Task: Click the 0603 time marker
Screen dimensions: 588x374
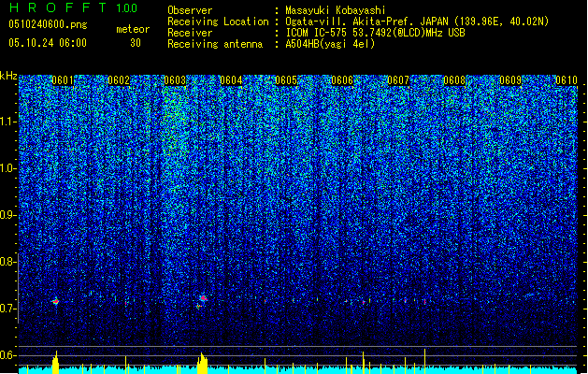Action: point(175,80)
